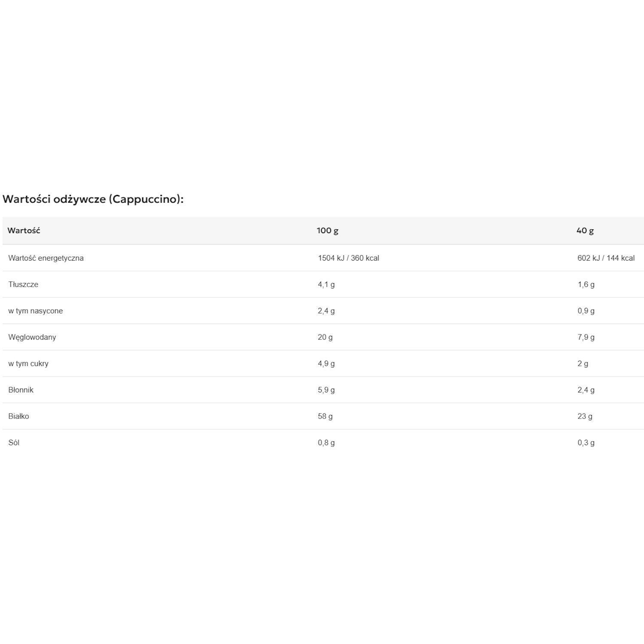Select the "Błonnik" row label
Screen dimensions: 644x644
(x=21, y=390)
